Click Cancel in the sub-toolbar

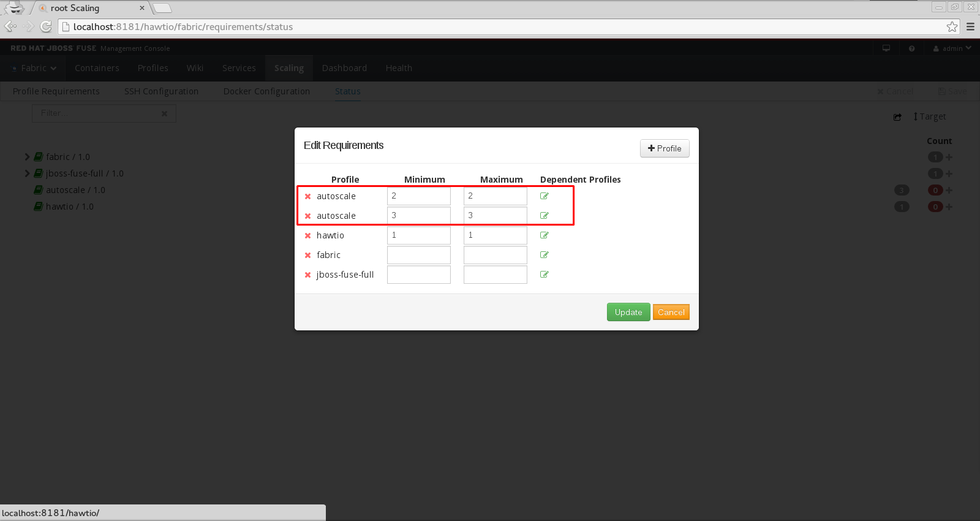point(895,91)
